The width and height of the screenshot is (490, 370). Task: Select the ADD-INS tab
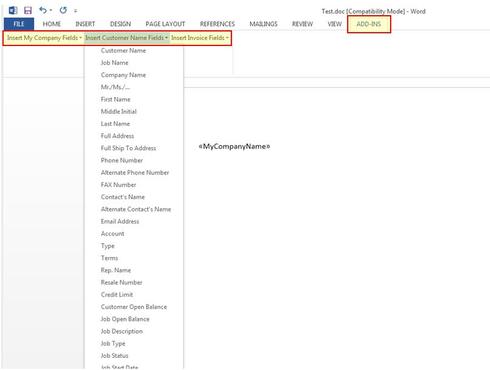coord(369,24)
